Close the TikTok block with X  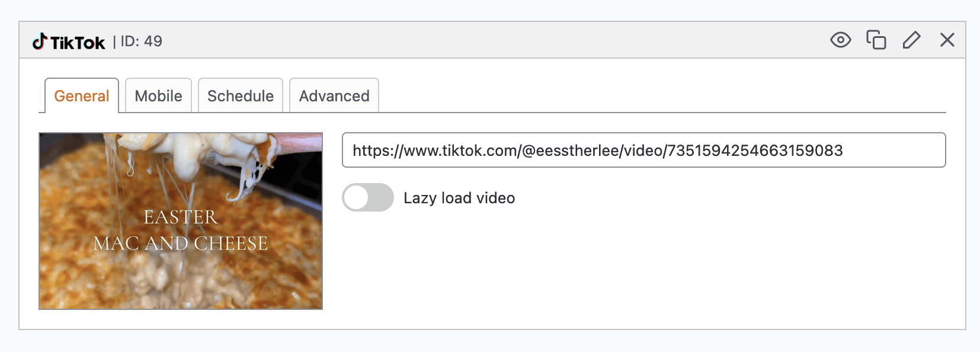pyautogui.click(x=947, y=40)
